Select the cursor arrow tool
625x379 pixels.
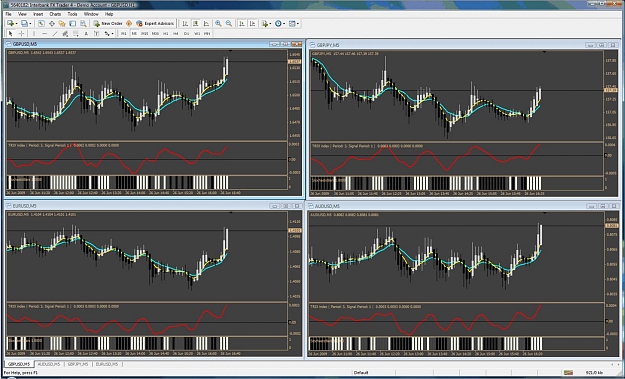click(x=11, y=33)
